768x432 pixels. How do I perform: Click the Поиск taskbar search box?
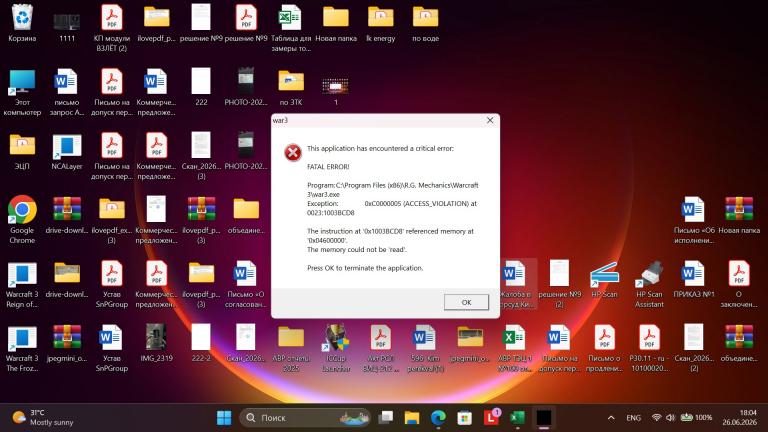pyautogui.click(x=305, y=418)
